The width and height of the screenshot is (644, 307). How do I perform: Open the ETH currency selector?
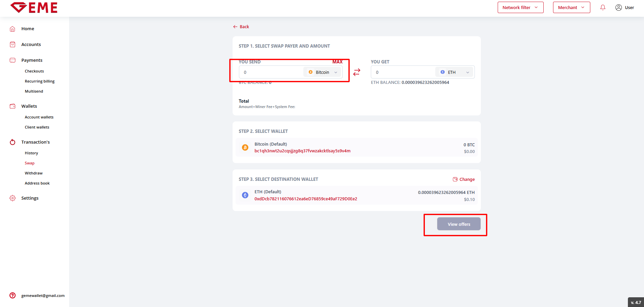click(454, 72)
